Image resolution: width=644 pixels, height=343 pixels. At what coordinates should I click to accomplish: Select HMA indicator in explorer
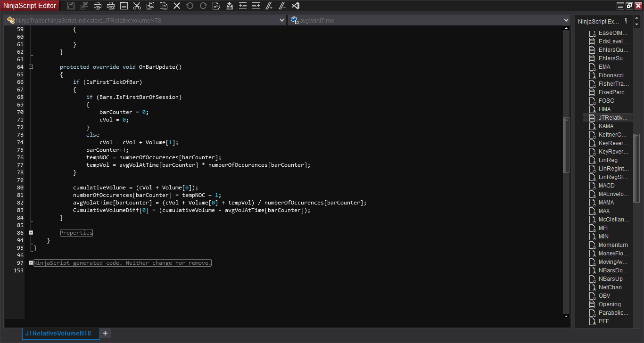(604, 109)
